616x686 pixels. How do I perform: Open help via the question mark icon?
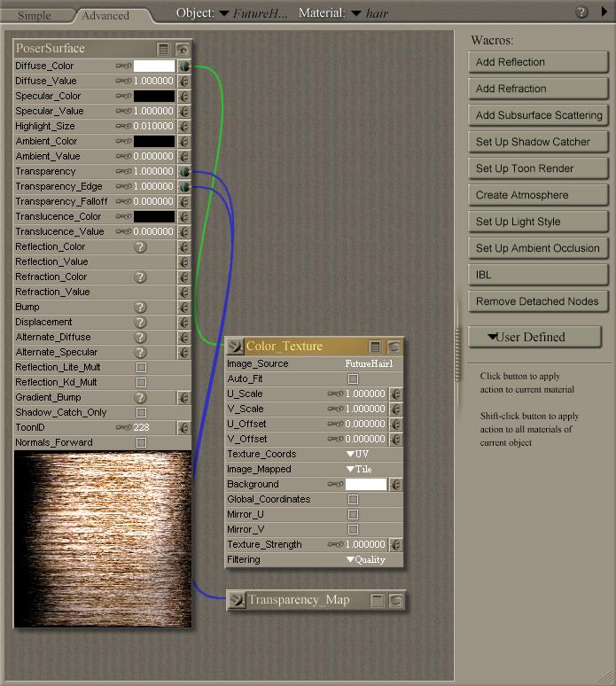(x=581, y=12)
